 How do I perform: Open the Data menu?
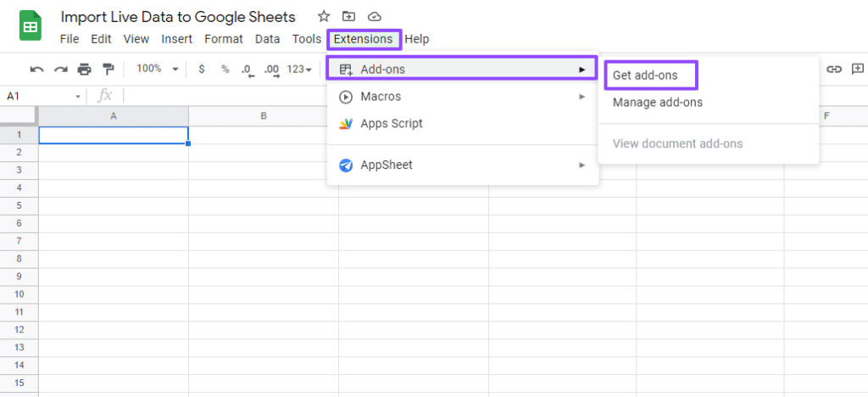[267, 39]
